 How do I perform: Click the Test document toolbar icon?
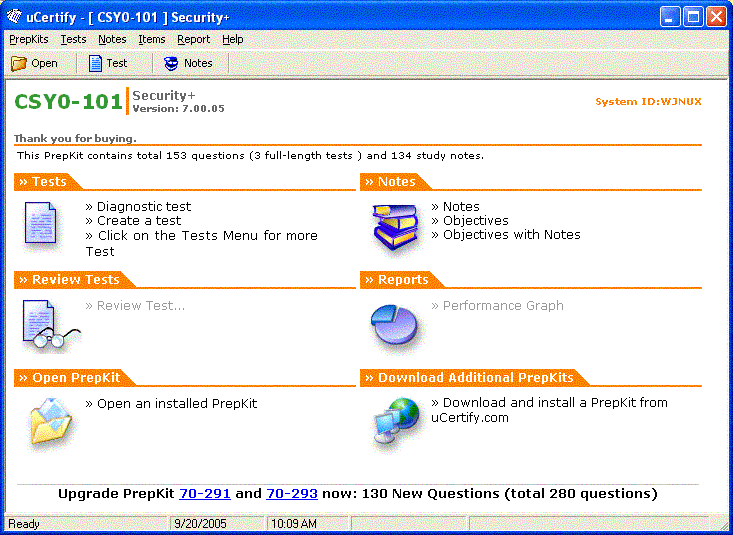(x=95, y=63)
